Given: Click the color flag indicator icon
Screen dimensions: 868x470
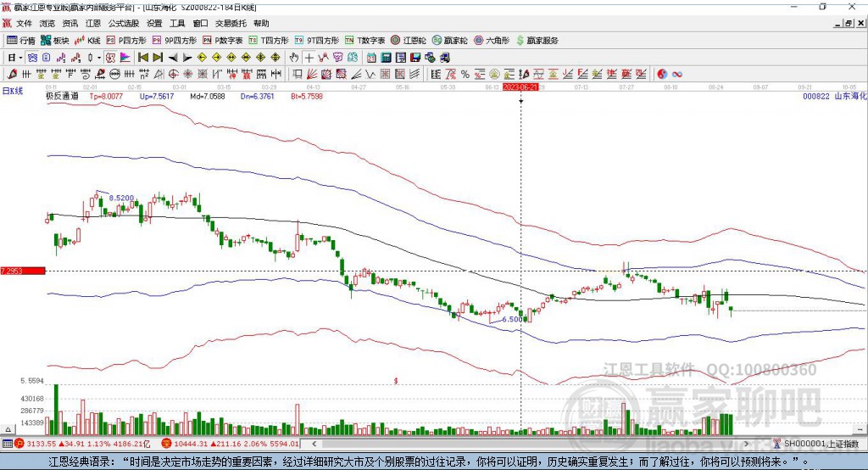Looking at the screenshot, I should [125, 58].
